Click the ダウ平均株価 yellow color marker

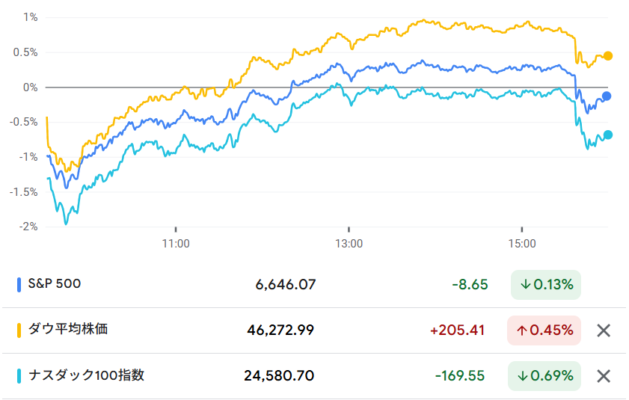point(21,330)
